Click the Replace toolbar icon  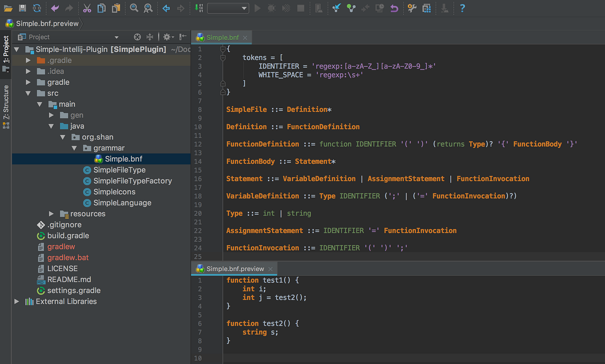click(148, 8)
